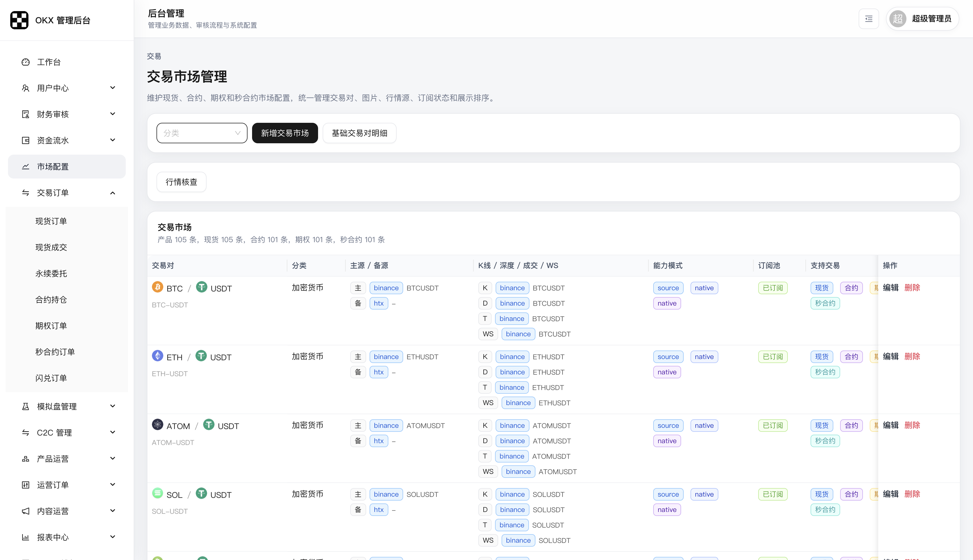Click the ETH coin icon
The image size is (973, 560).
click(x=157, y=356)
